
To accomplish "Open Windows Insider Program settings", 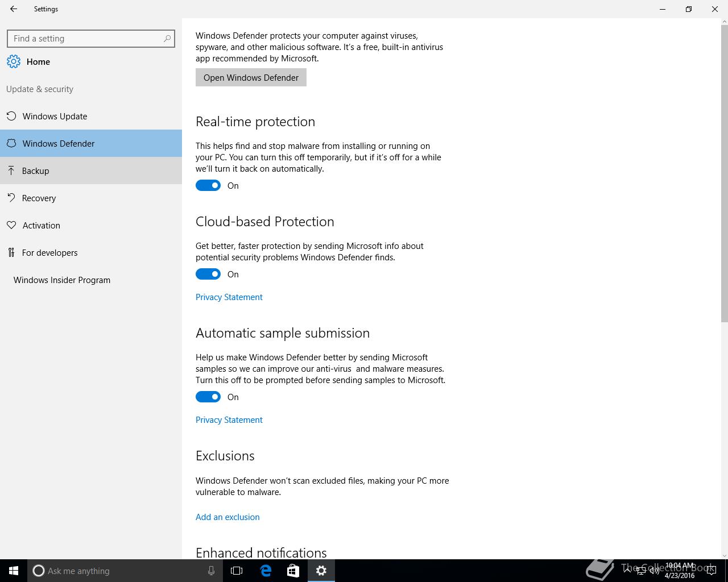I will point(91,280).
